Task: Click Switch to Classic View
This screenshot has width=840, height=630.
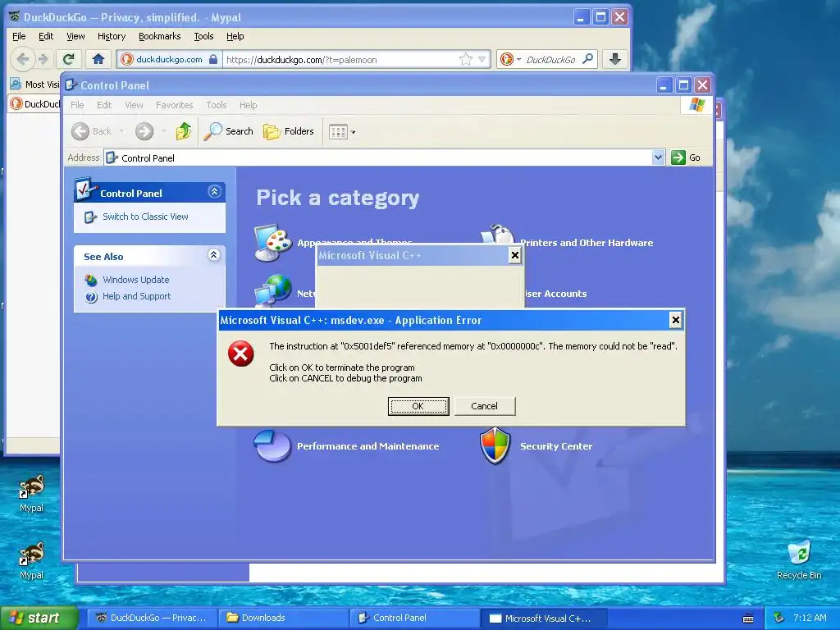Action: point(145,217)
